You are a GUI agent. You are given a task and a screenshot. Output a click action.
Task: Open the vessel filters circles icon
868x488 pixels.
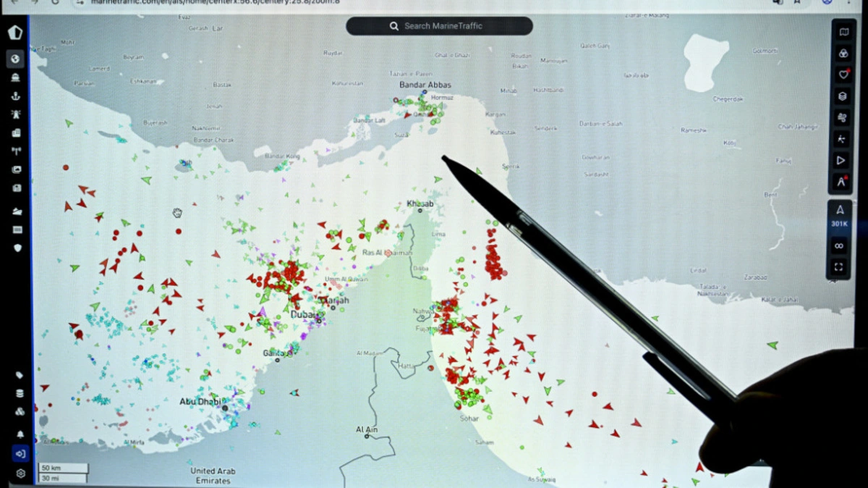point(843,53)
